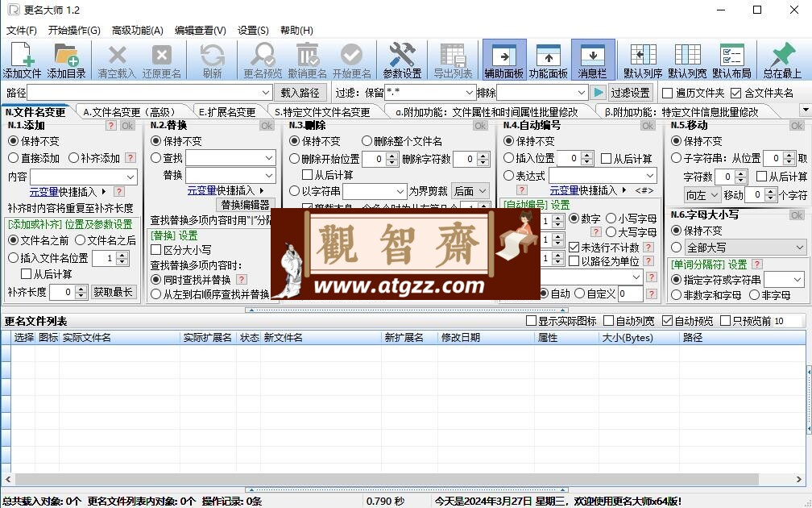Click the 载入路径 load path button
Screen dimensions: 812x508
tap(300, 93)
